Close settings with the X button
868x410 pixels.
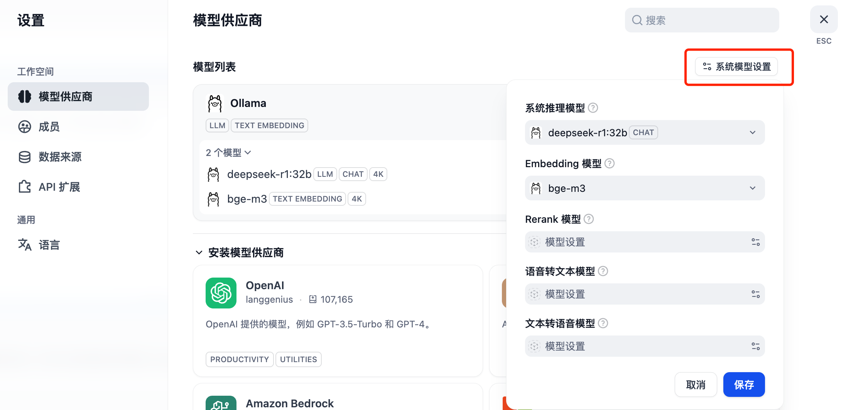(824, 19)
